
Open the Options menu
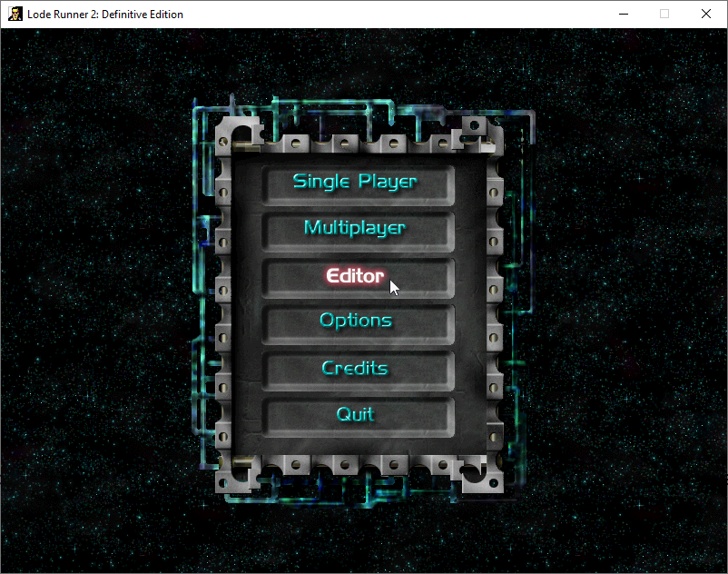(358, 324)
